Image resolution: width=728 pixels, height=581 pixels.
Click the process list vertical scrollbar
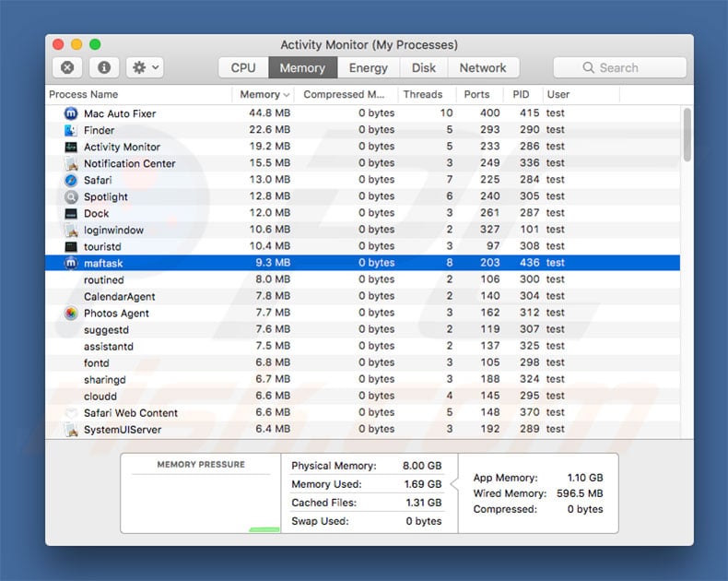point(687,135)
